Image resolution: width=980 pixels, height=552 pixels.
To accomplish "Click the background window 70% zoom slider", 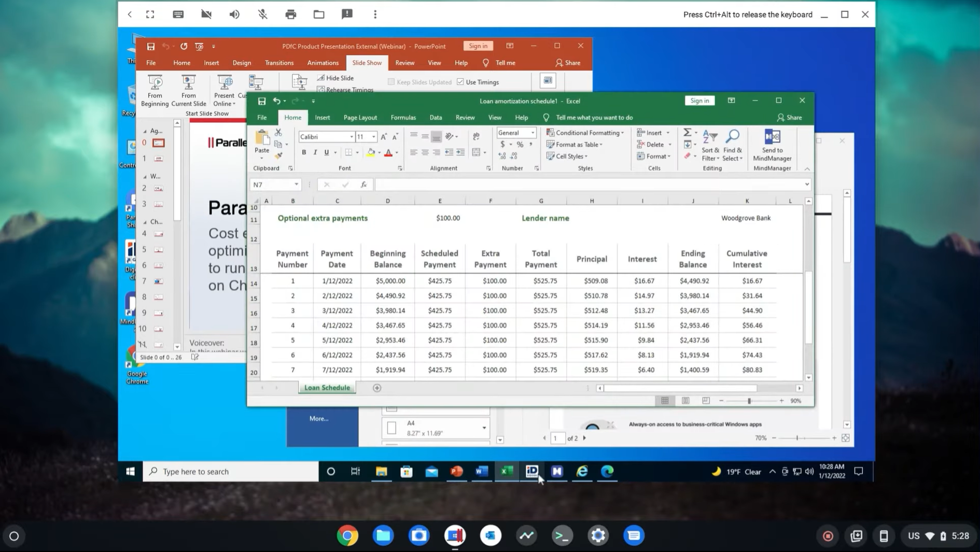I will pyautogui.click(x=797, y=438).
